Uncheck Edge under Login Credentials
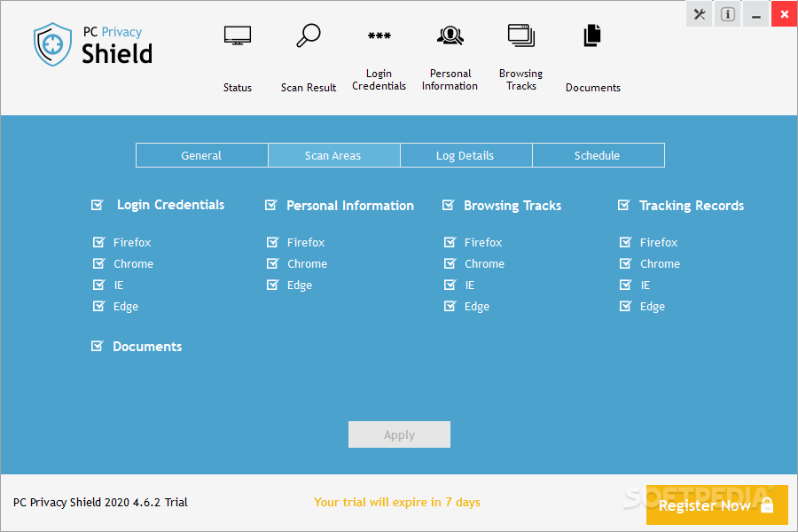 click(99, 306)
